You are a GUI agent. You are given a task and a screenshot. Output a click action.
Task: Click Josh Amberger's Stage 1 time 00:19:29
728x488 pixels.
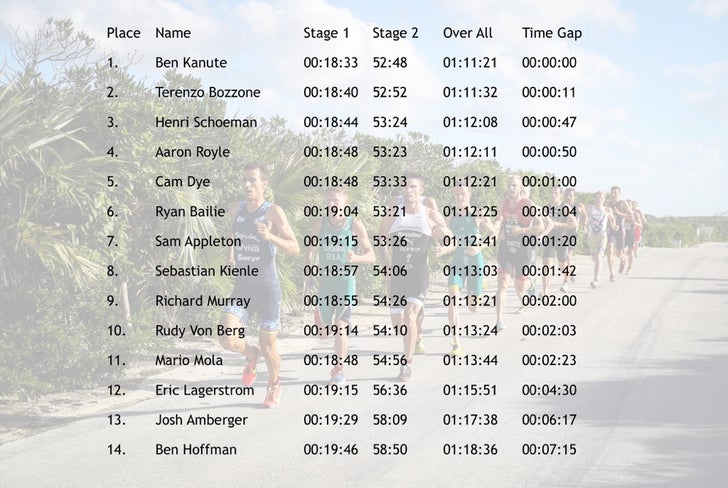pyautogui.click(x=331, y=420)
